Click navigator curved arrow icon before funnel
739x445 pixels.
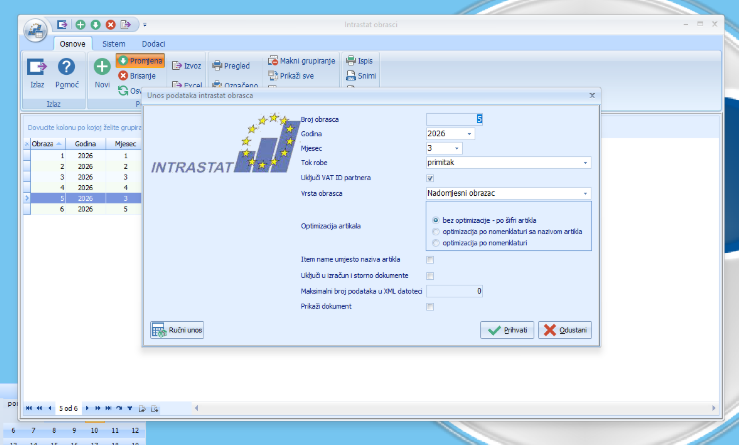coord(119,408)
